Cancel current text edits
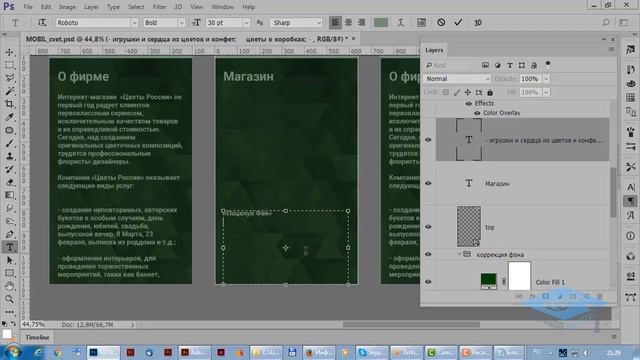 coord(441,23)
